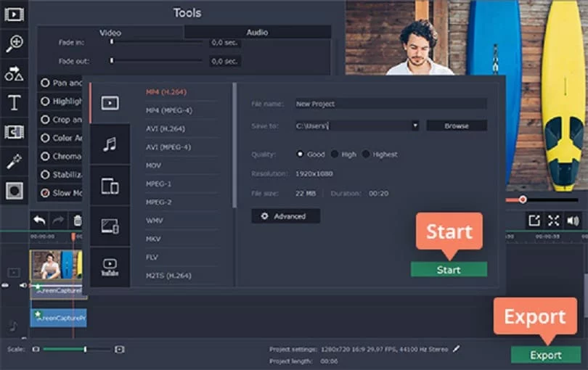Switch to the Video tools tab

click(x=110, y=33)
